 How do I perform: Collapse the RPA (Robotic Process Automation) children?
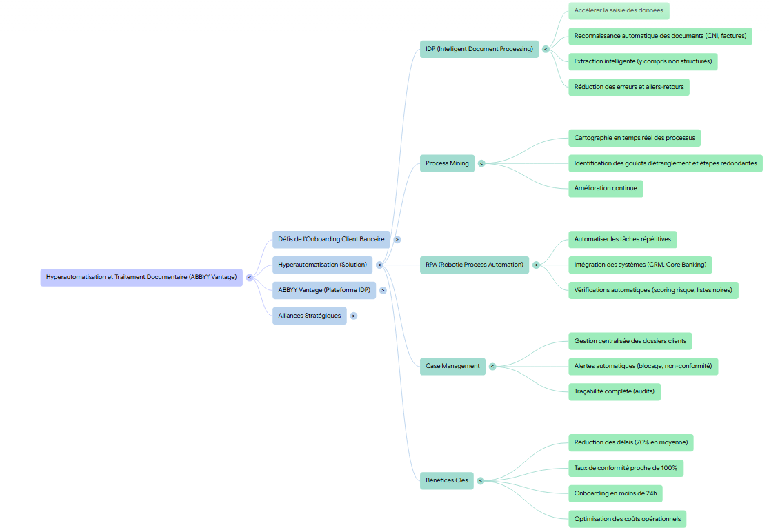coord(536,265)
